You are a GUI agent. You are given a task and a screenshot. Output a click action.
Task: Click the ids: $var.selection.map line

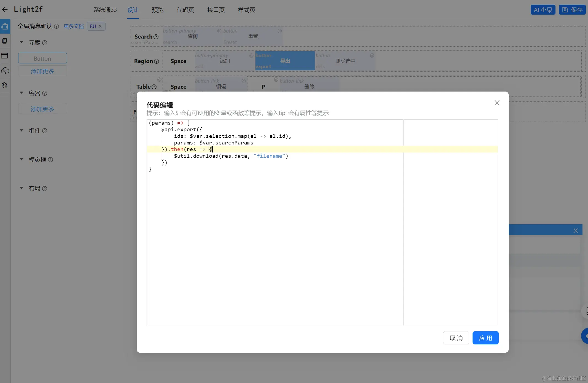(233, 136)
